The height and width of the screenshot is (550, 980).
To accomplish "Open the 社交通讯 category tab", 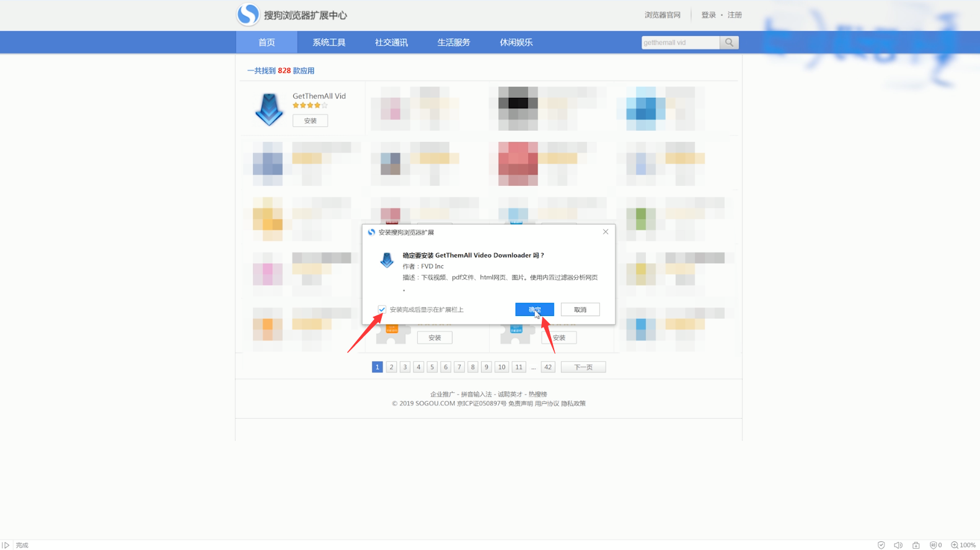I will pos(391,42).
